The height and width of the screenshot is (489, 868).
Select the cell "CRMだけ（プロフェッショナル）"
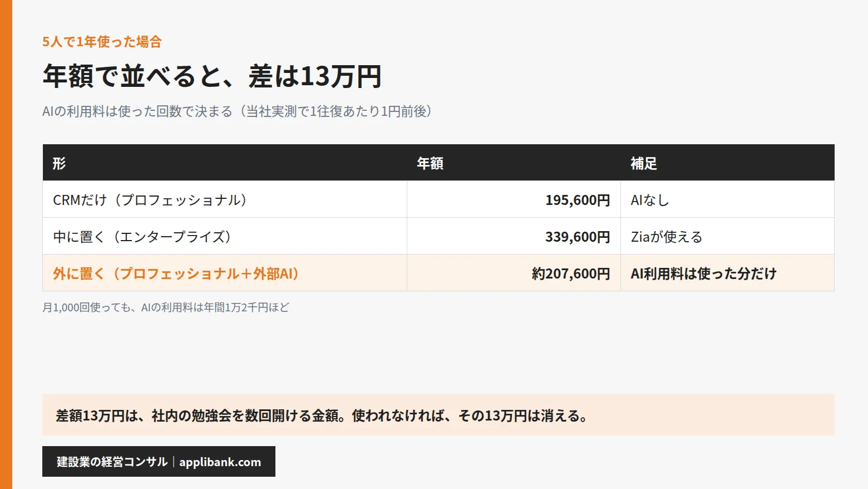coord(225,199)
